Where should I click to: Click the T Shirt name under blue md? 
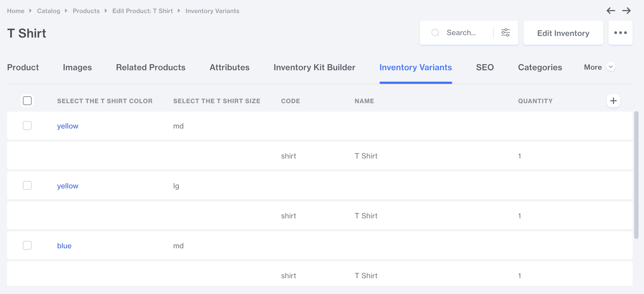pos(366,276)
